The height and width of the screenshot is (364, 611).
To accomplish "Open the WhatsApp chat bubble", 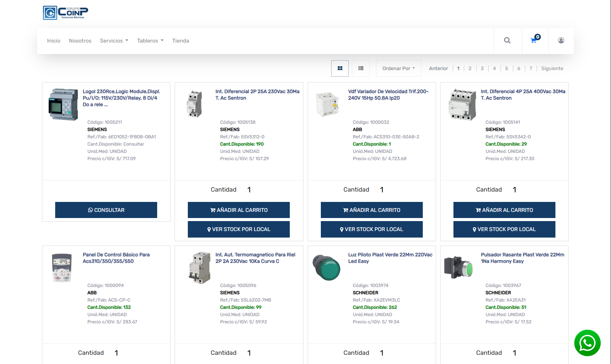I will point(587,343).
